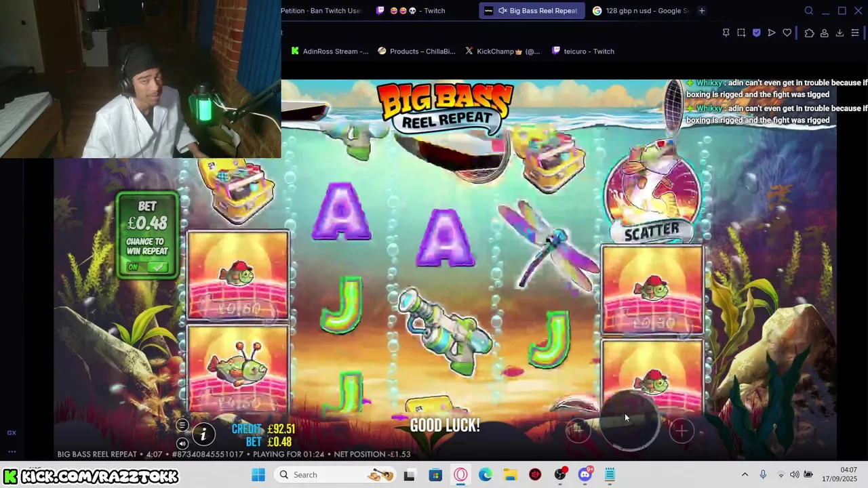The height and width of the screenshot is (488, 868).
Task: Open the browser downloads icon
Action: click(840, 33)
